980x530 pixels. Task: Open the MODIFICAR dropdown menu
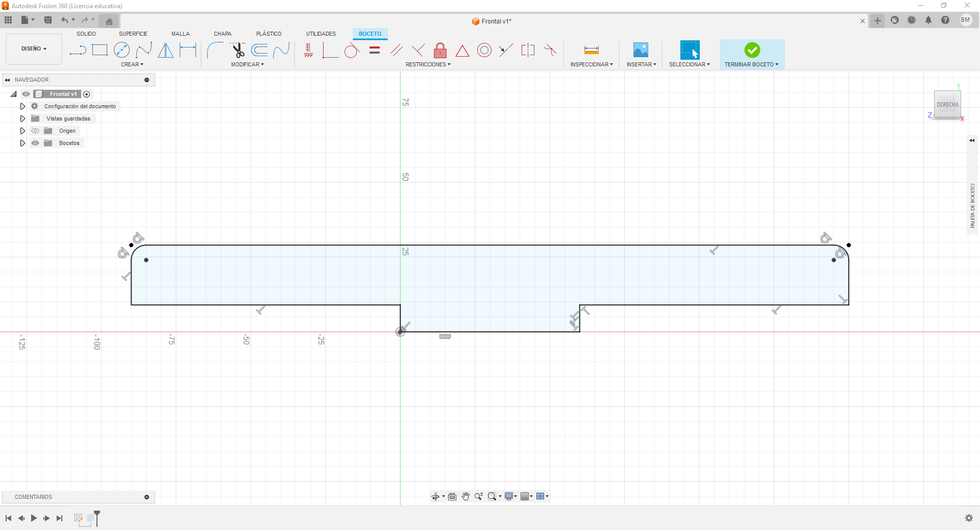248,64
